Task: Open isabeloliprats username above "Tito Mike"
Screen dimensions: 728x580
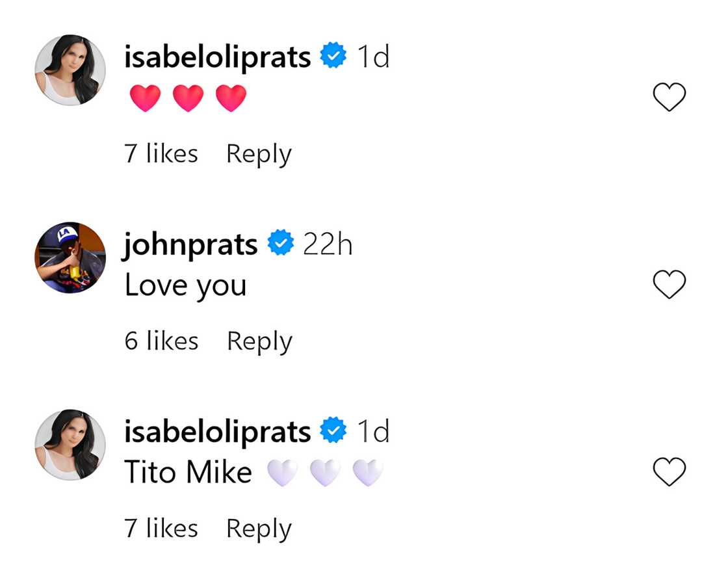Action: tap(217, 432)
